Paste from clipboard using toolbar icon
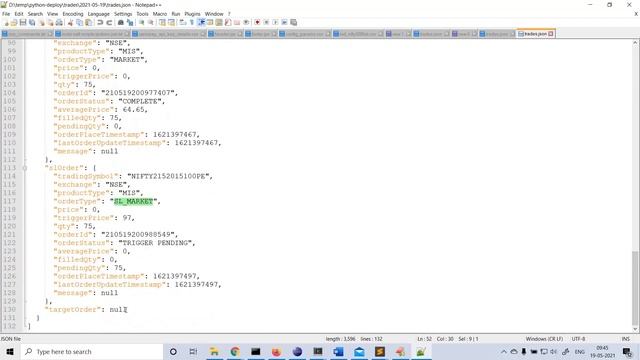The height and width of the screenshot is (360, 640). click(88, 22)
